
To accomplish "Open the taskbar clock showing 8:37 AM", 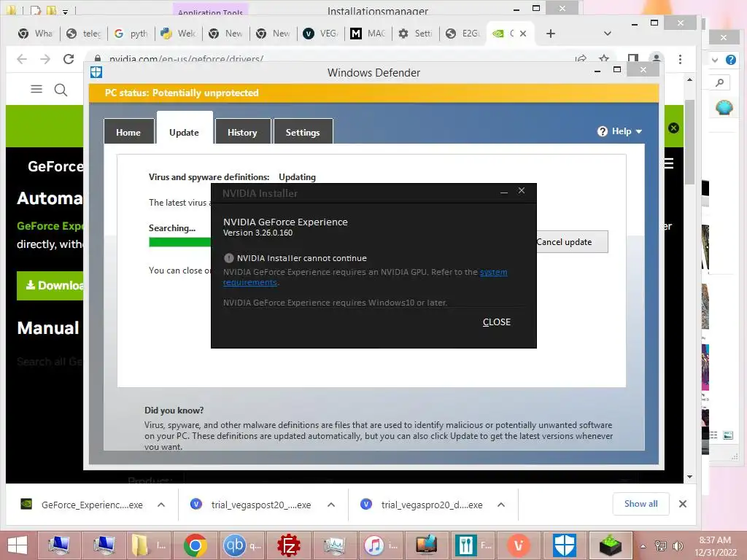I will point(715,546).
